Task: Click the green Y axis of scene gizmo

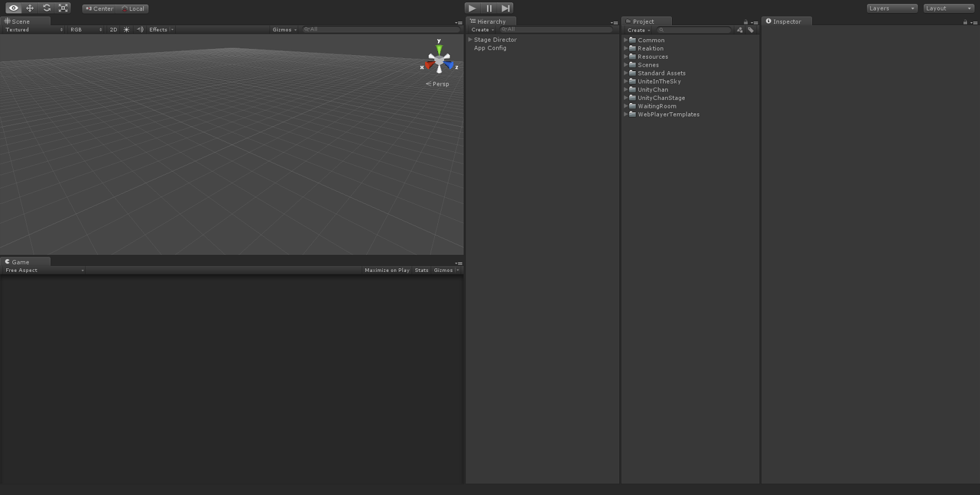Action: pyautogui.click(x=439, y=48)
